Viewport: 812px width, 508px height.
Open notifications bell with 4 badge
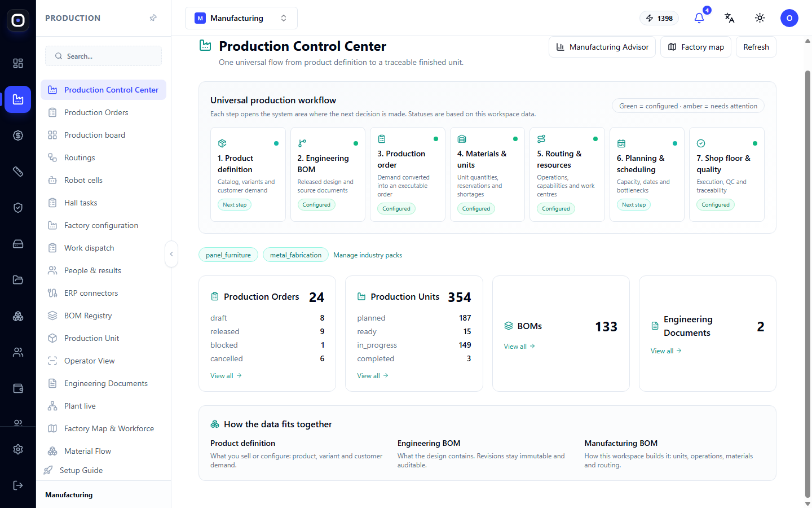click(x=699, y=18)
